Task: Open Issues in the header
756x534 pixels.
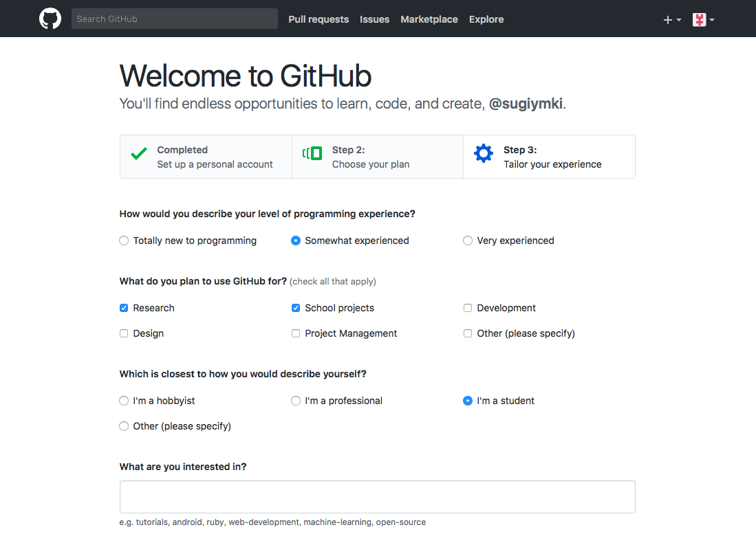Action: coord(374,19)
